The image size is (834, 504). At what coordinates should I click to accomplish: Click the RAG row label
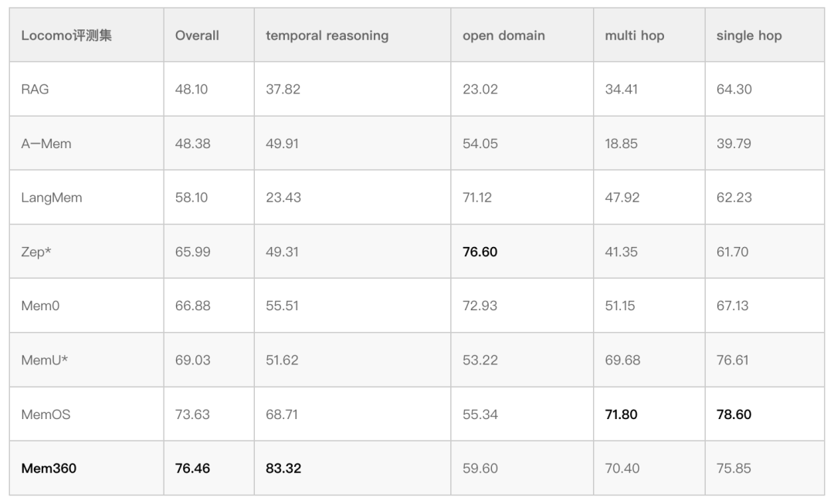pyautogui.click(x=35, y=90)
